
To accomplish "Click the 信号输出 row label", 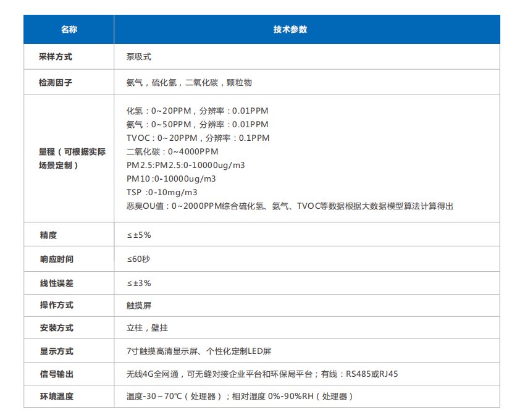I will coord(56,374).
